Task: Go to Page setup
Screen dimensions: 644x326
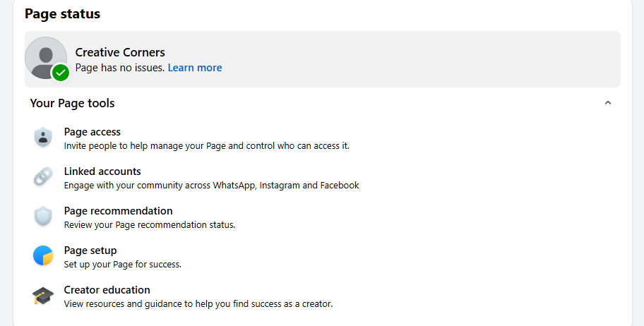Action: (90, 250)
